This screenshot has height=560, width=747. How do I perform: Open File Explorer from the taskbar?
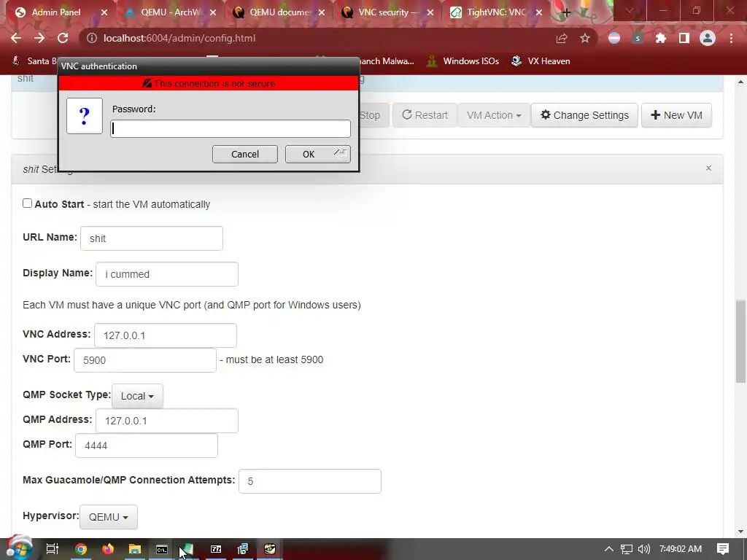135,549
